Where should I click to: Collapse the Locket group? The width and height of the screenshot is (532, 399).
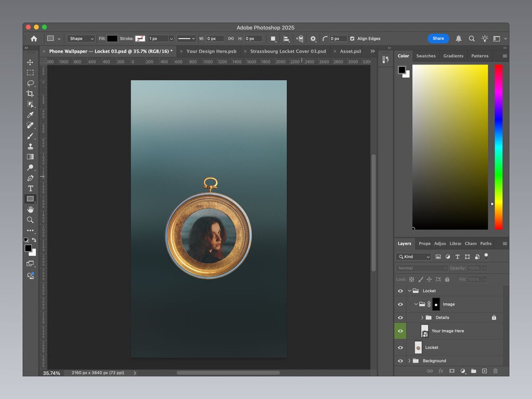410,291
